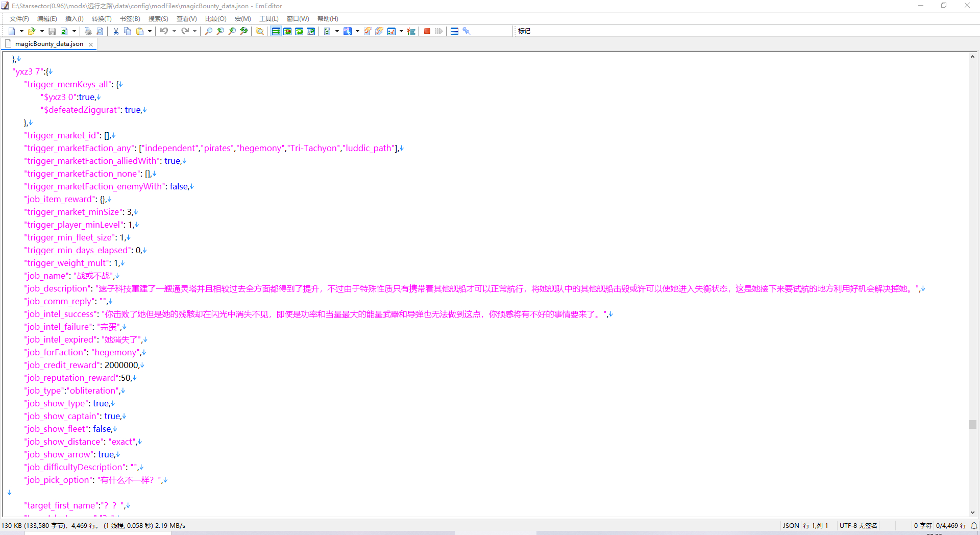
Task: Click the Cut scissors icon
Action: 116,31
